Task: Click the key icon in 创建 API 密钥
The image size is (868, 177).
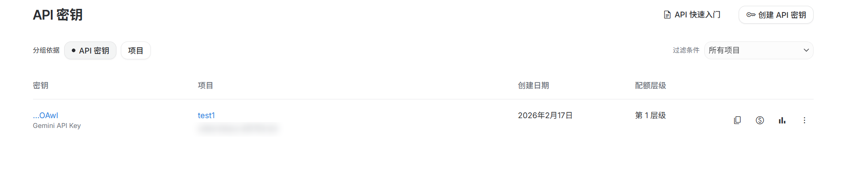Action: click(751, 15)
